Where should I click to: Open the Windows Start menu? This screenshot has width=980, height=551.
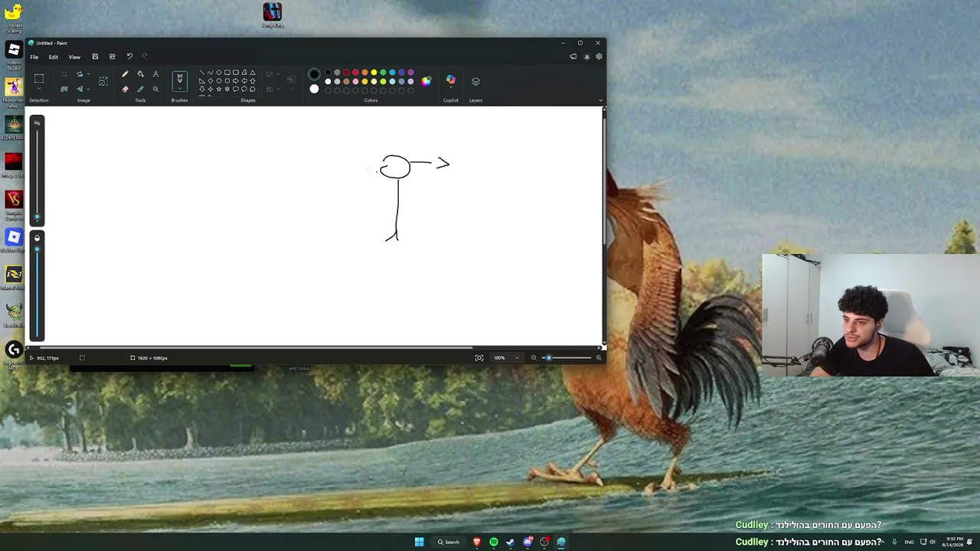(x=419, y=542)
